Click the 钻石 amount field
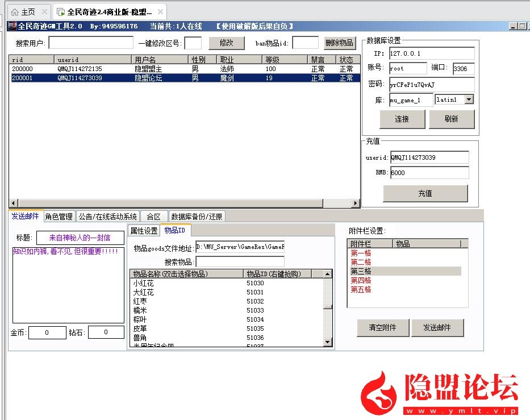The width and height of the screenshot is (530, 420). [106, 332]
